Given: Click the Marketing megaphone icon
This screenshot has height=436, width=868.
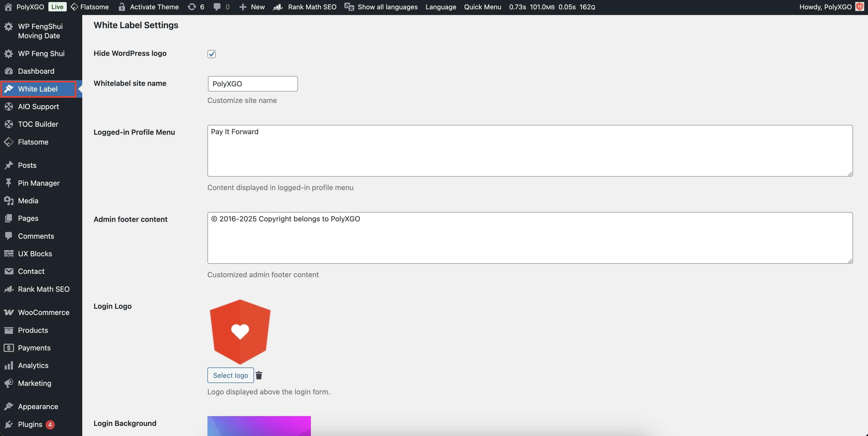Looking at the screenshot, I should pos(9,383).
